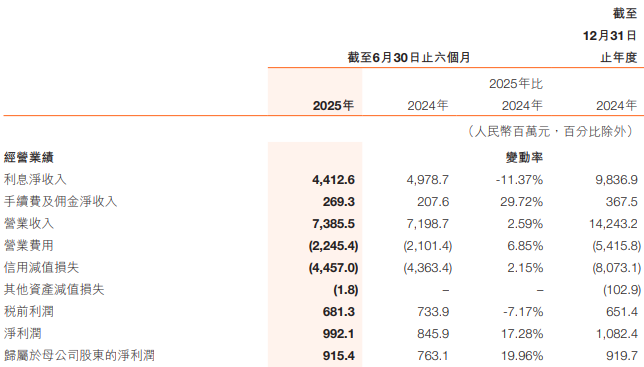This screenshot has height=367, width=644.
Task: Select the 歸屬於母公司股東的淨利潤 row label
Action: tap(79, 356)
